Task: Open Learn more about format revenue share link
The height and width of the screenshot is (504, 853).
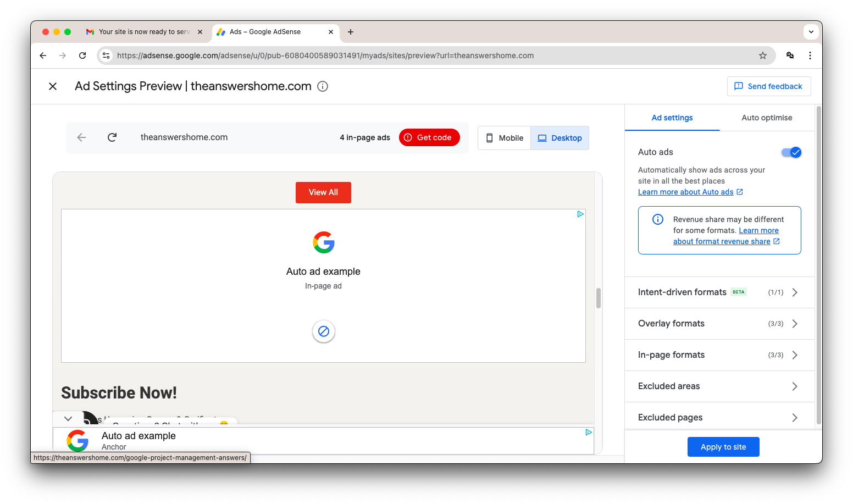Action: pyautogui.click(x=727, y=236)
